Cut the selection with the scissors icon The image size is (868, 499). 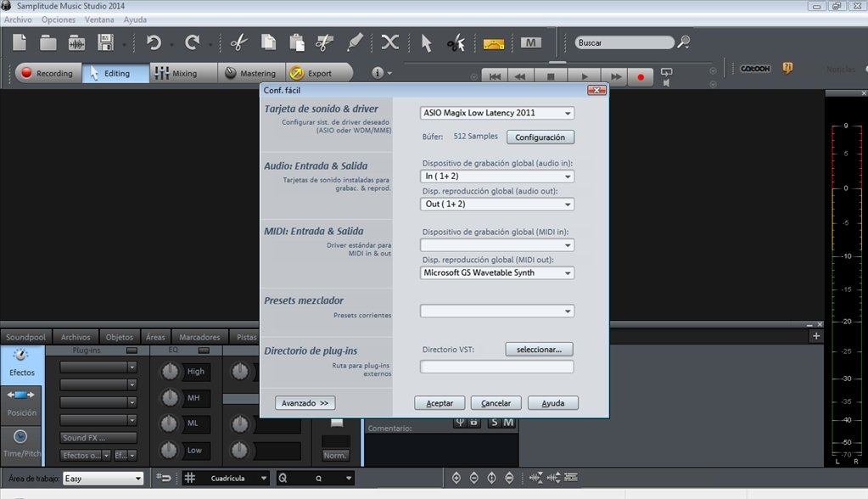[238, 42]
